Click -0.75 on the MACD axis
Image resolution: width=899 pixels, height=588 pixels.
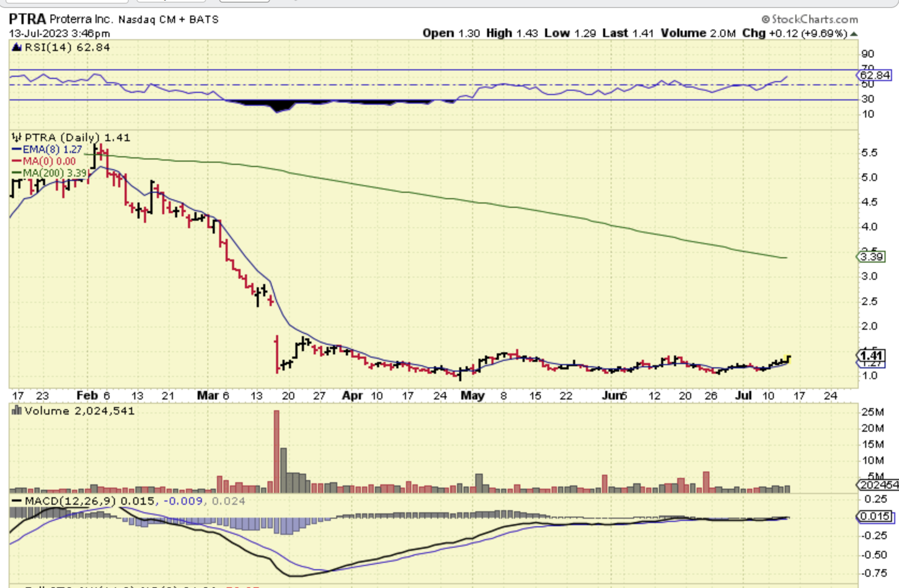click(875, 574)
